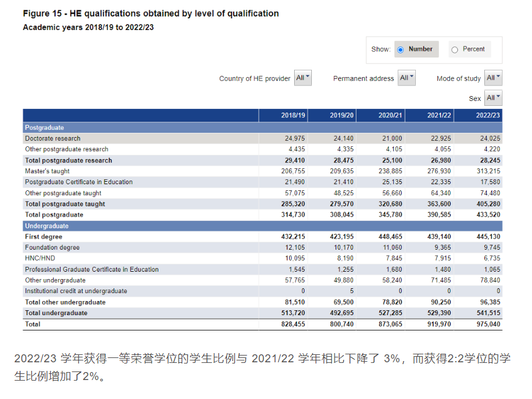Click the Figure 15 chart title
The height and width of the screenshot is (399, 532).
pyautogui.click(x=150, y=13)
